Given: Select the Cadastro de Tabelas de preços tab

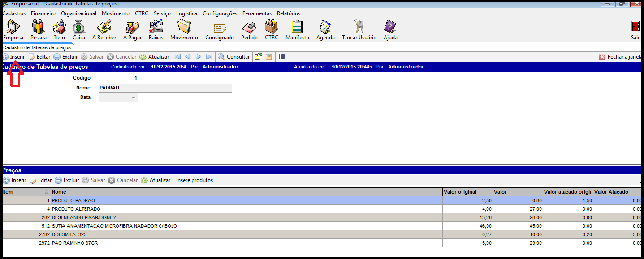Looking at the screenshot, I should pyautogui.click(x=37, y=47).
